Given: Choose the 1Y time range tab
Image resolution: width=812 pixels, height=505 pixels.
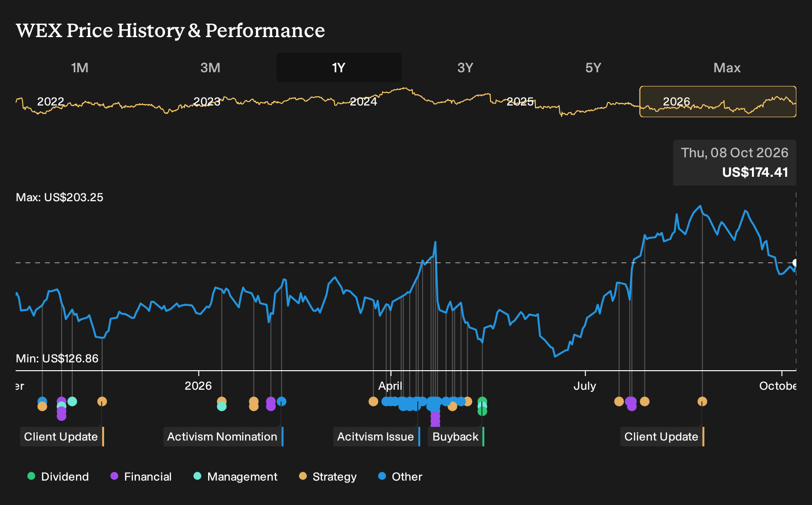Looking at the screenshot, I should [x=339, y=67].
